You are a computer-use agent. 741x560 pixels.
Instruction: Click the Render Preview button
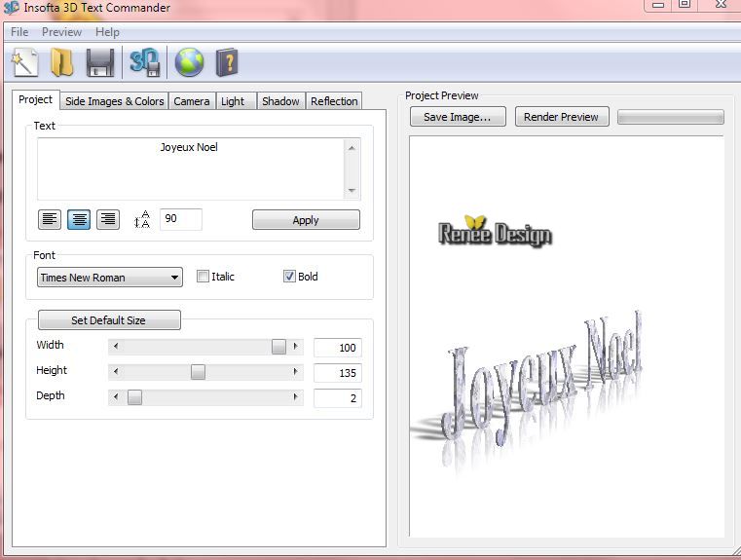[562, 117]
